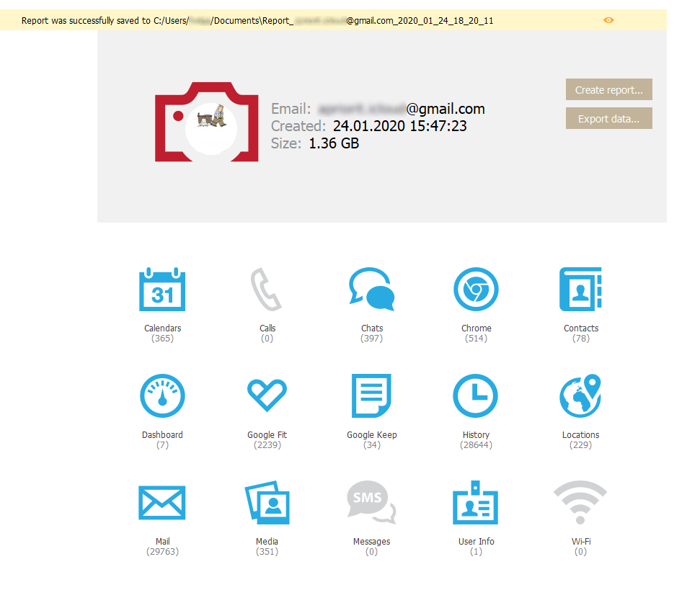Open the Locations globe icon

[x=580, y=396]
